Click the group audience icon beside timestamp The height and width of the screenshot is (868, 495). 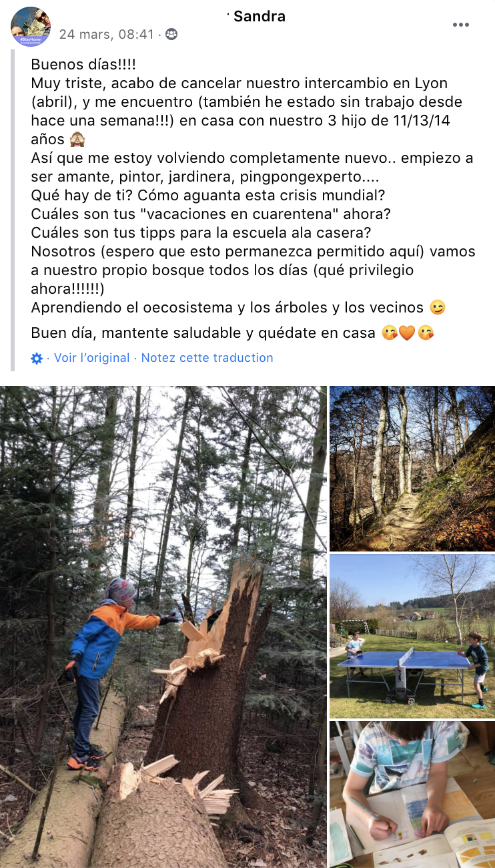(x=171, y=34)
